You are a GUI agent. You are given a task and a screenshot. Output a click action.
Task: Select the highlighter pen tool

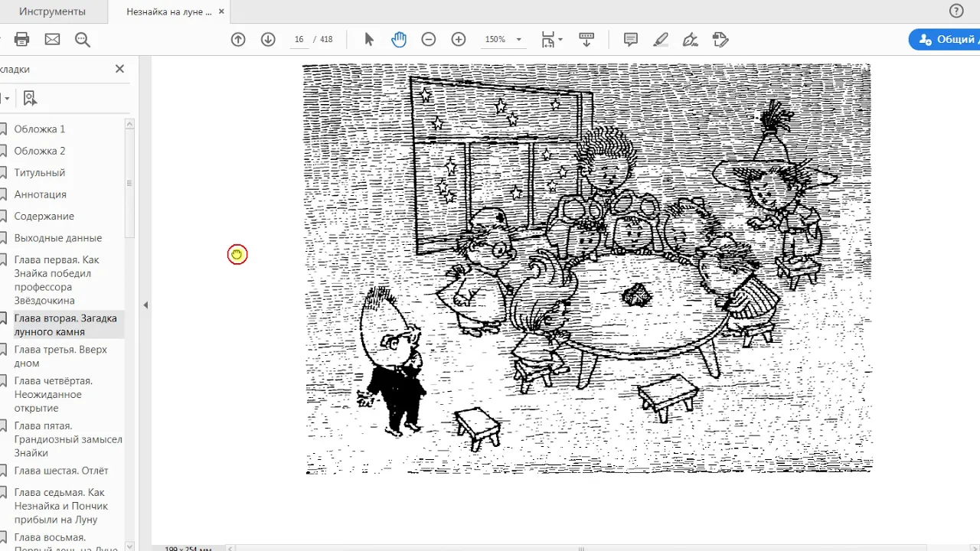click(661, 39)
